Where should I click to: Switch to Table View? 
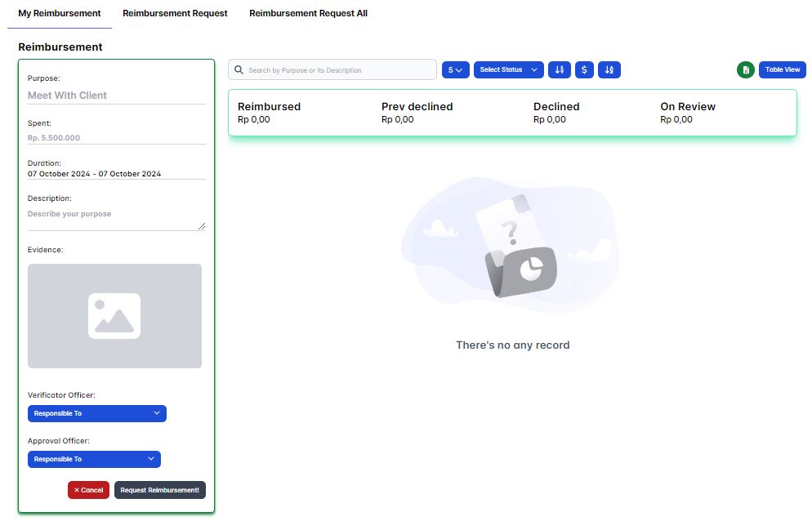click(x=782, y=70)
